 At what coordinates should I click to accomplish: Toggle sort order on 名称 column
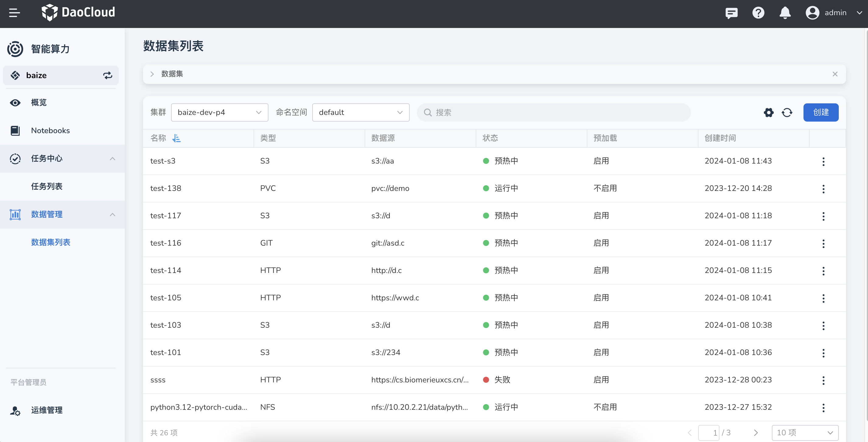pos(176,138)
